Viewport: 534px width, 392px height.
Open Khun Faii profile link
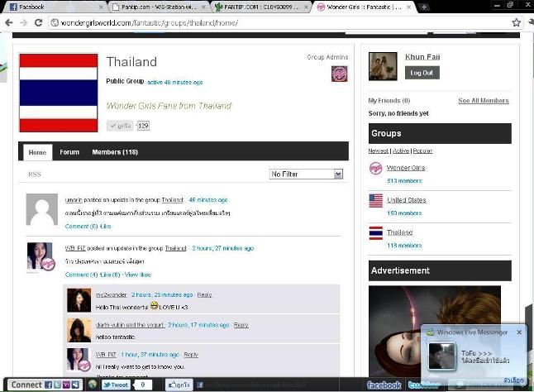[422, 57]
